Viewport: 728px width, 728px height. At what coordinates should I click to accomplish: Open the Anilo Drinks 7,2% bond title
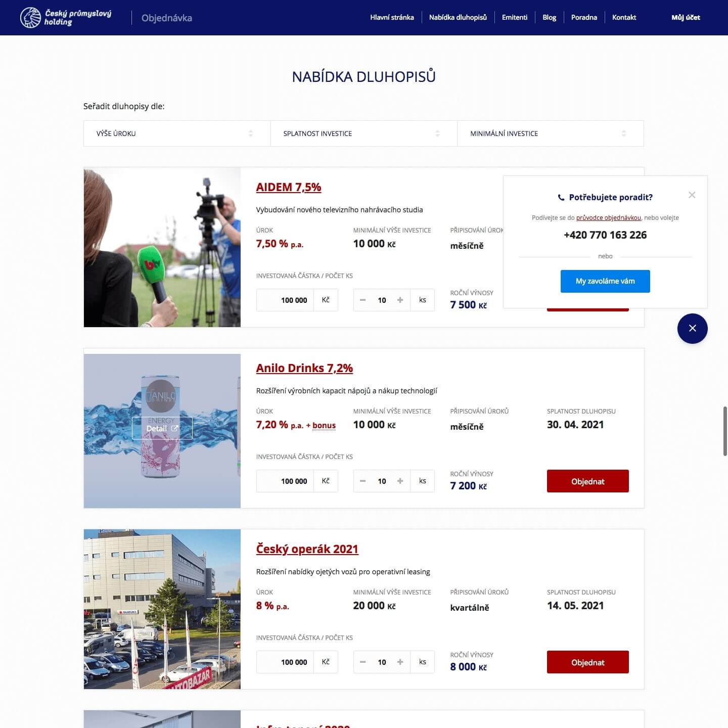[x=304, y=368]
